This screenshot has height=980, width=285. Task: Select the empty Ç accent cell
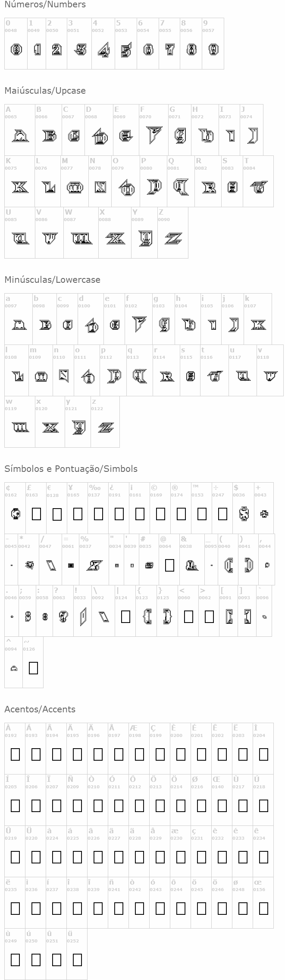point(160,754)
